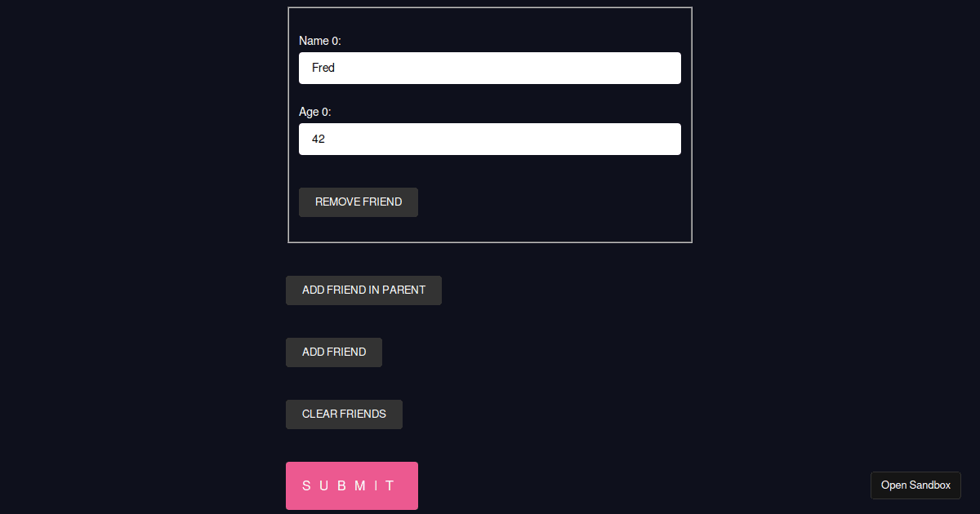Add a new friend row with ADD FRIEND
The image size is (980, 514).
click(x=333, y=352)
